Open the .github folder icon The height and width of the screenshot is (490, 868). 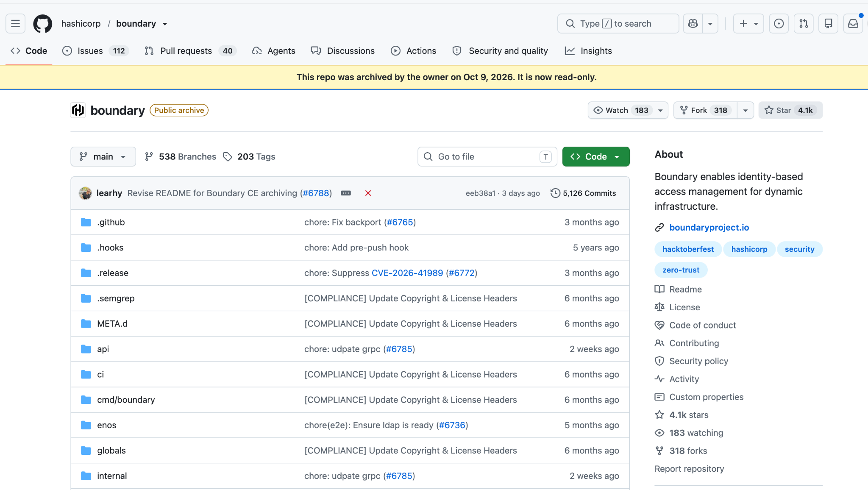86,222
